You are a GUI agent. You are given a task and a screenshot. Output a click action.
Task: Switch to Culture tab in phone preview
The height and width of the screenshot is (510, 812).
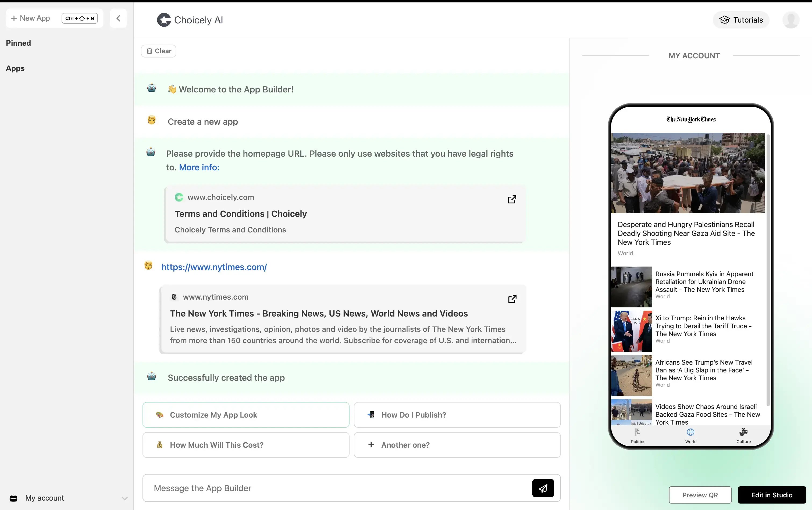coord(743,436)
